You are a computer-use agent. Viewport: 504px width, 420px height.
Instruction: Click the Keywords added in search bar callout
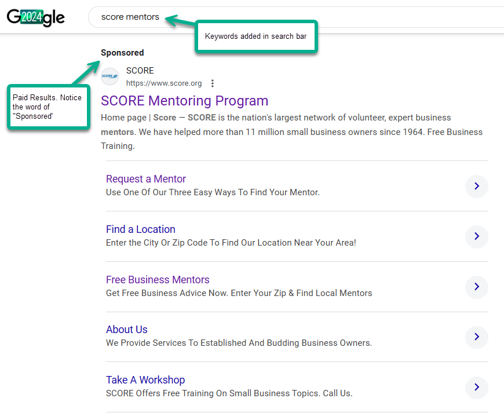255,36
